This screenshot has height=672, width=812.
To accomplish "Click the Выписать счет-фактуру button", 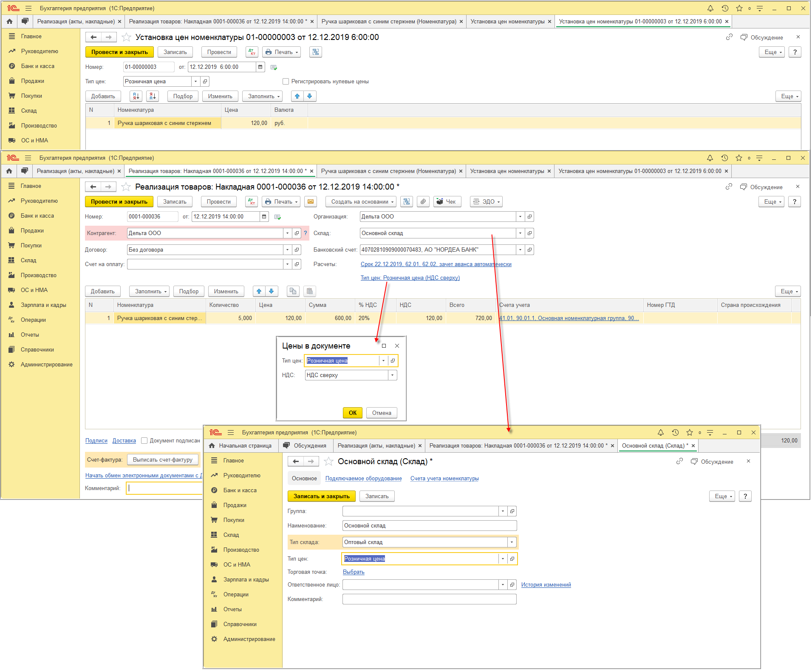I will tap(163, 460).
